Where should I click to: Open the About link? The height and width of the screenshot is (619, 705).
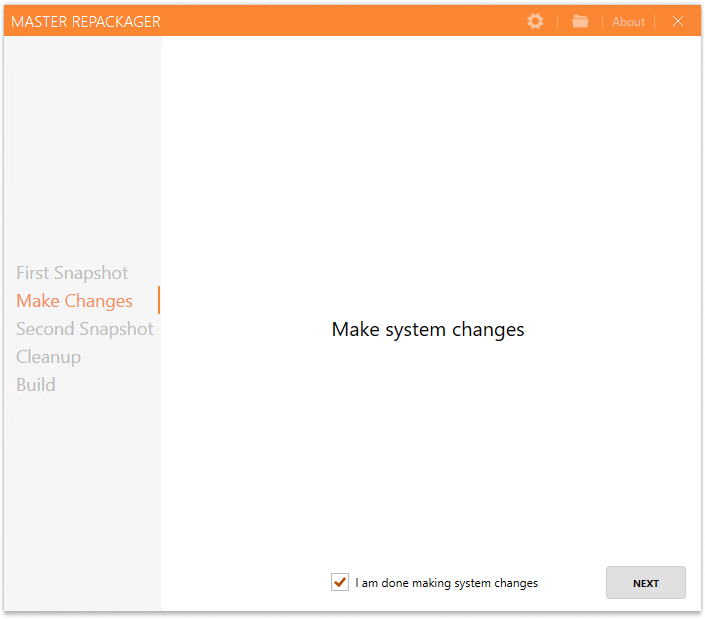point(628,22)
